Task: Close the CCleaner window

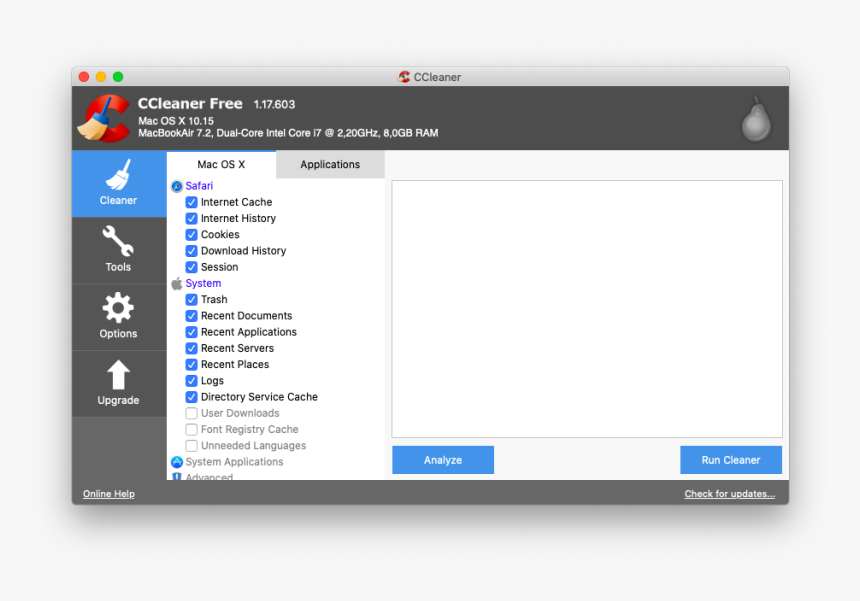Action: [84, 77]
